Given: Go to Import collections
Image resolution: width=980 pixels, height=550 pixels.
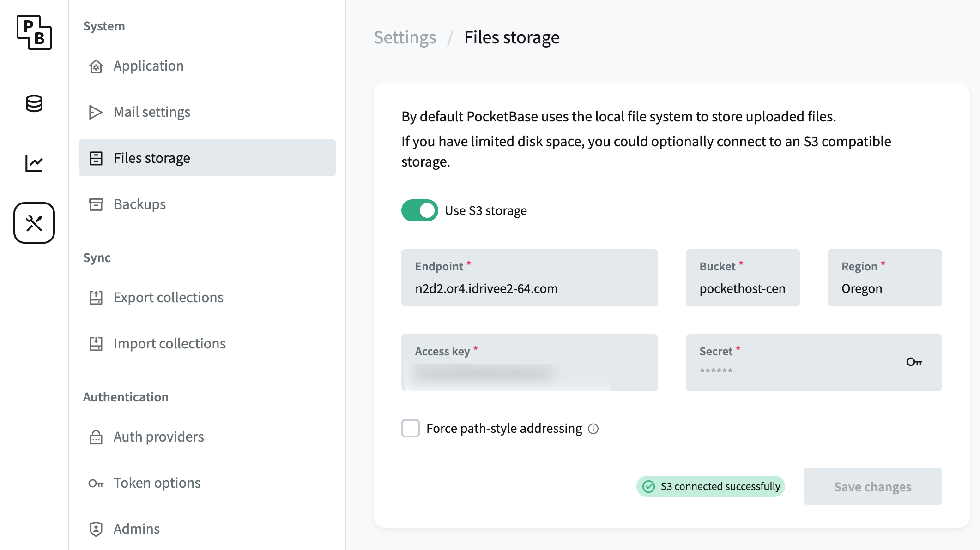Looking at the screenshot, I should pyautogui.click(x=169, y=344).
